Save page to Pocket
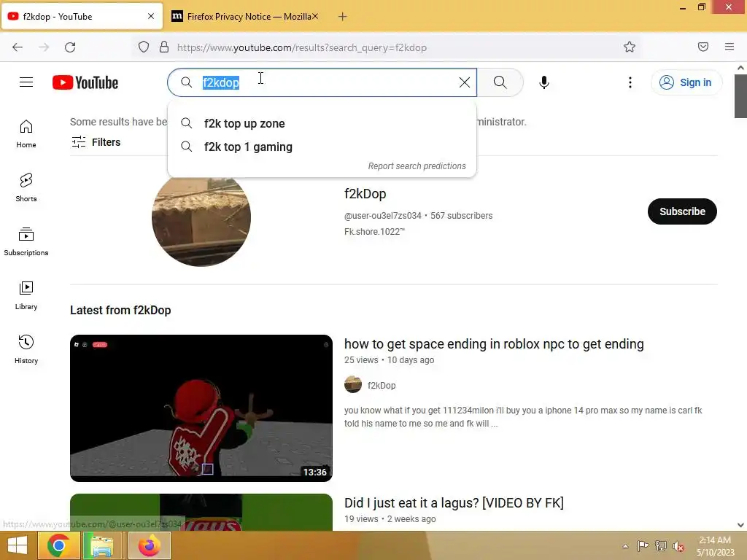This screenshot has height=560, width=747. pos(703,47)
